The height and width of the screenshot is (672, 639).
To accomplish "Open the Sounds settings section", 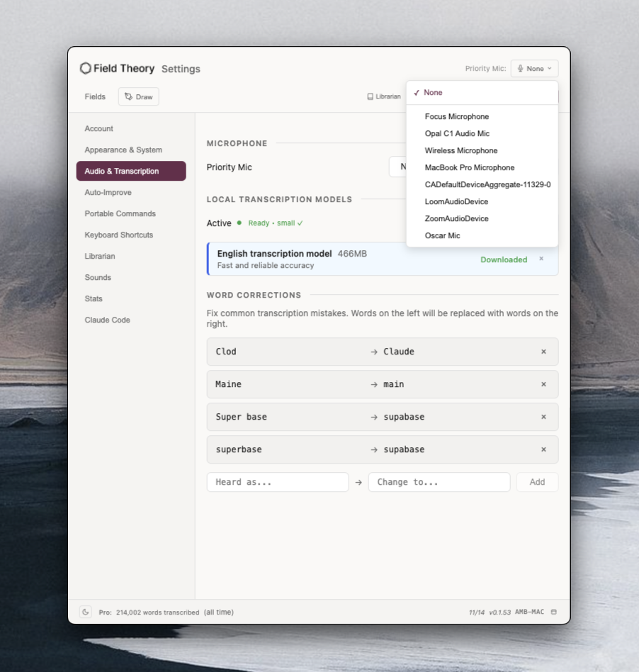I will click(x=98, y=277).
